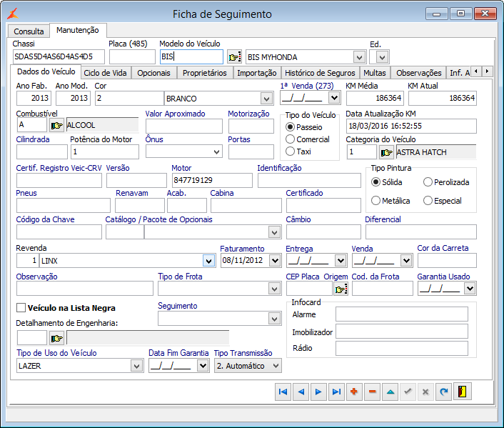Add a new record with plus icon
This screenshot has height=428, width=504.
[354, 392]
